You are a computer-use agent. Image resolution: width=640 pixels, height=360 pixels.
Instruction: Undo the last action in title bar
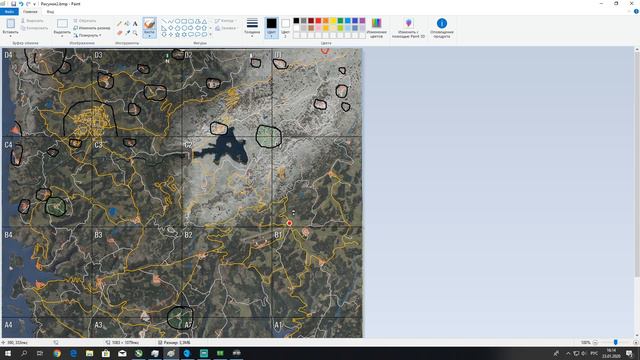tap(21, 4)
